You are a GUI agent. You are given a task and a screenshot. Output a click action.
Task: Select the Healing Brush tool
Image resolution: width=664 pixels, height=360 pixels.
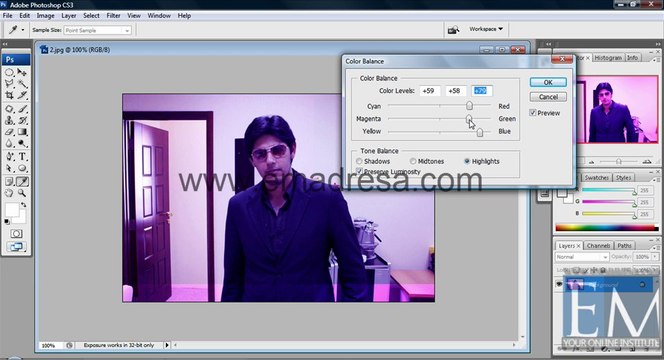point(9,109)
